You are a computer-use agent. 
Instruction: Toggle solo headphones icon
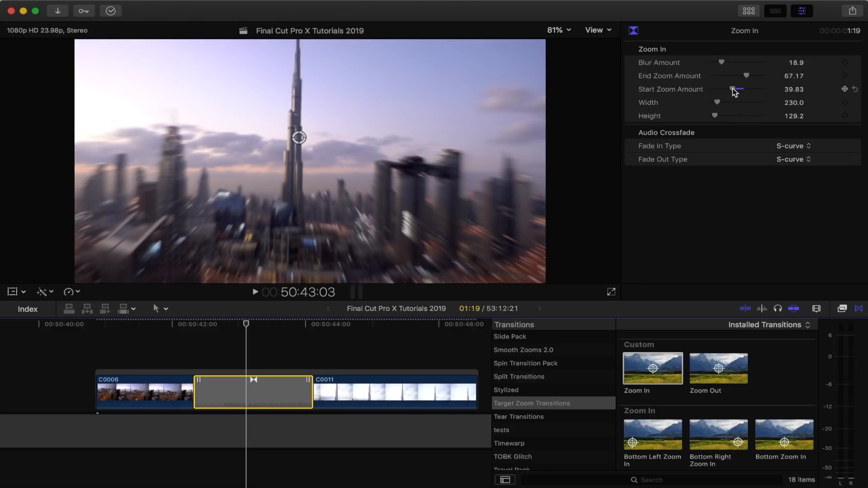778,309
